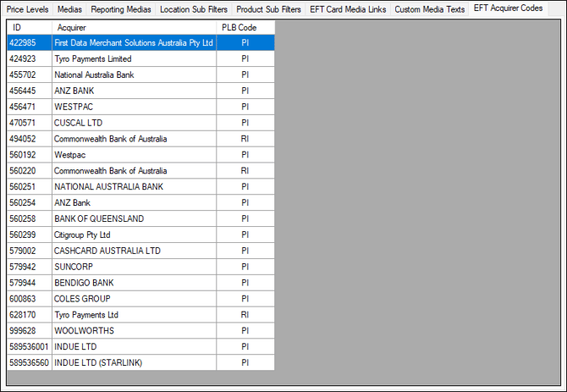Click ID cell 560258
Image resolution: width=567 pixels, height=392 pixels.
(x=30, y=218)
